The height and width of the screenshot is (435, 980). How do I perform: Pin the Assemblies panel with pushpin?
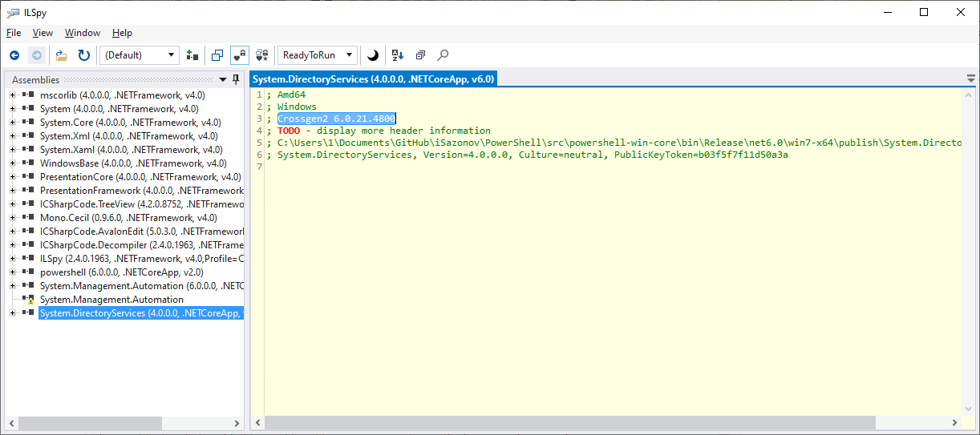click(236, 79)
